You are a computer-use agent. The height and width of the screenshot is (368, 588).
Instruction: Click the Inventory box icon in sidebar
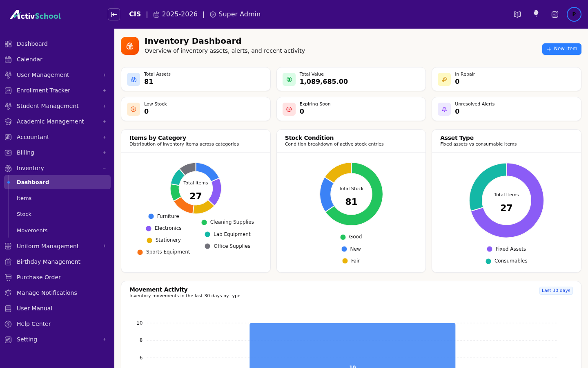click(x=8, y=168)
